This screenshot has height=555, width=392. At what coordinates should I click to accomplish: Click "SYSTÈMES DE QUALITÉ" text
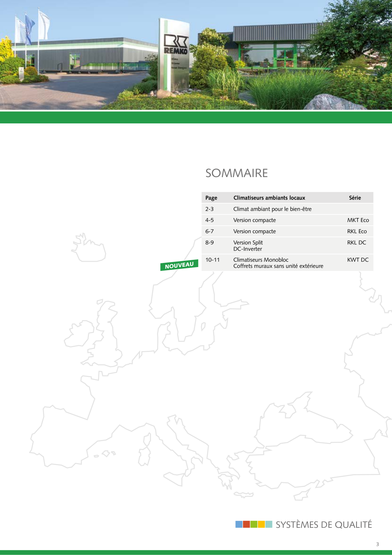[324, 525]
